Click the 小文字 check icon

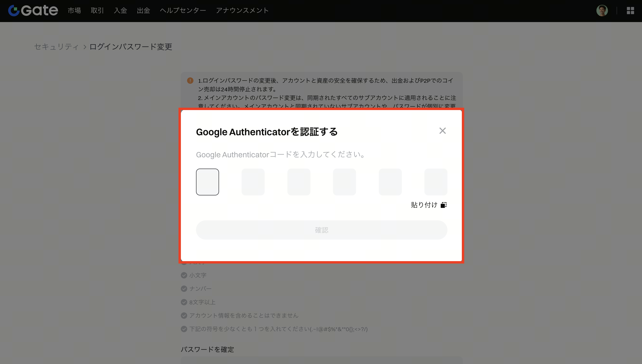coord(184,275)
